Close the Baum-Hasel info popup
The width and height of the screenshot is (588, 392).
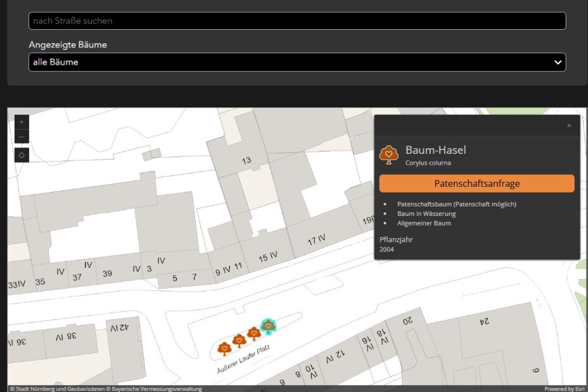pyautogui.click(x=569, y=125)
